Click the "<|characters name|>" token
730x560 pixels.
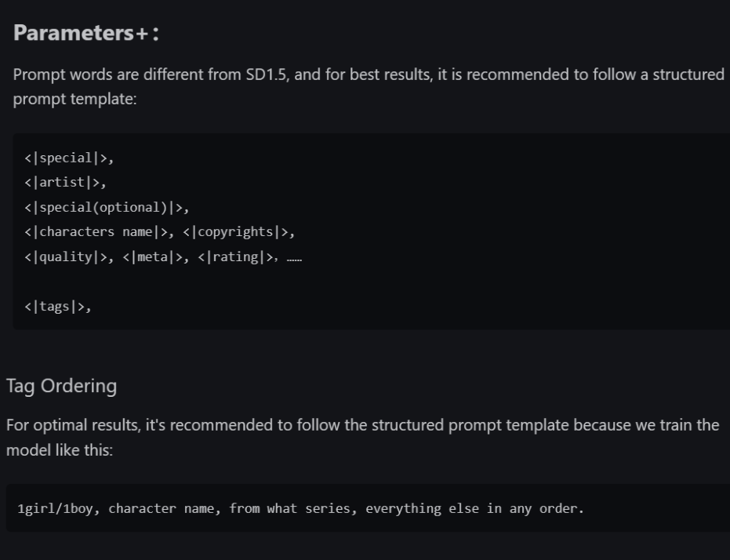(x=96, y=232)
